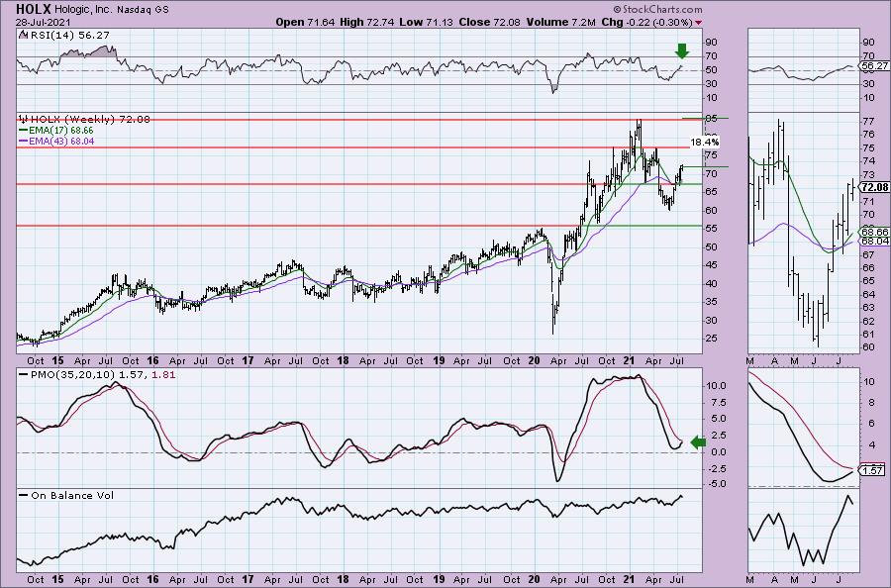Screen dimensions: 891x588
Task: Click the 68.66 EMA tag in the zoom panel
Action: tap(874, 232)
